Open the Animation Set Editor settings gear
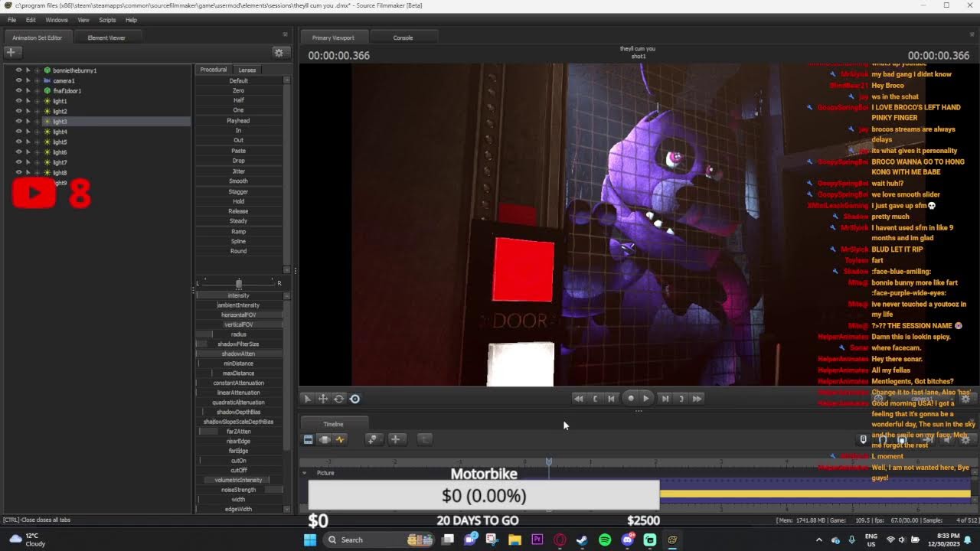This screenshot has height=551, width=980. [279, 52]
